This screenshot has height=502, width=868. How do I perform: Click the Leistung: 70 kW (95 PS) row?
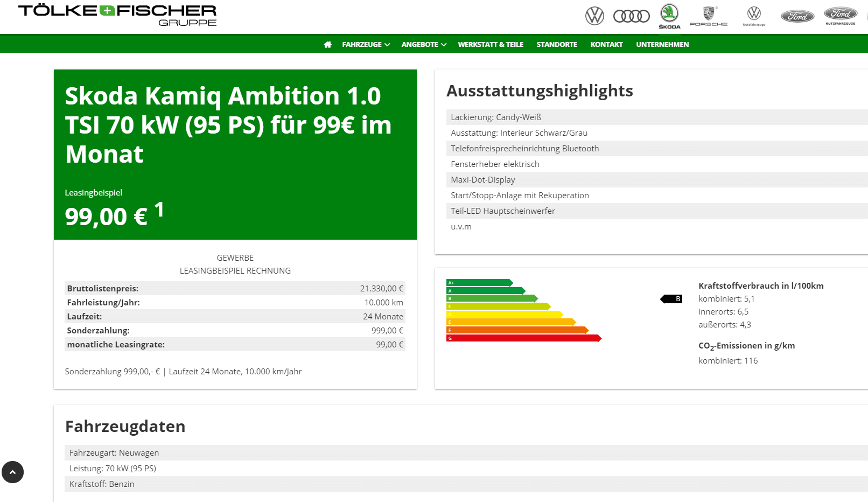coord(466,468)
